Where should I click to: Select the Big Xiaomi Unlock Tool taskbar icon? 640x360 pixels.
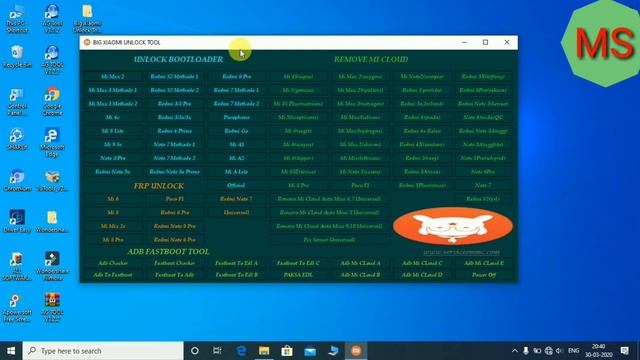click(356, 351)
